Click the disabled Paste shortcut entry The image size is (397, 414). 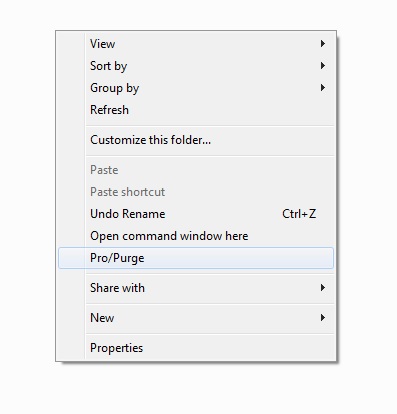click(196, 192)
